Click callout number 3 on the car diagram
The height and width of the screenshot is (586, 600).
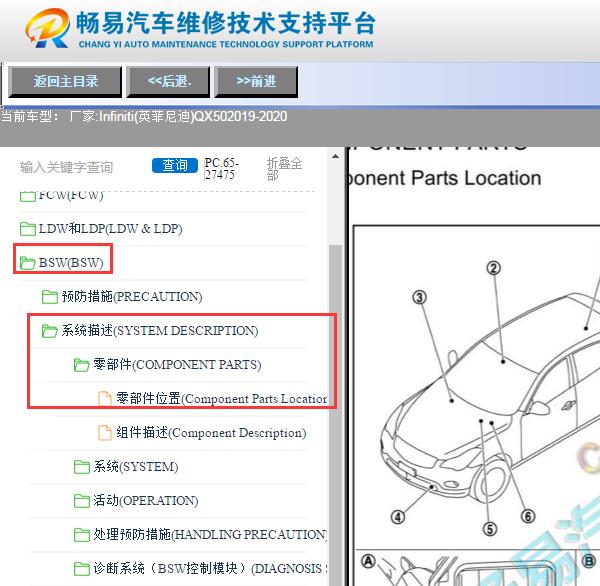click(x=419, y=297)
